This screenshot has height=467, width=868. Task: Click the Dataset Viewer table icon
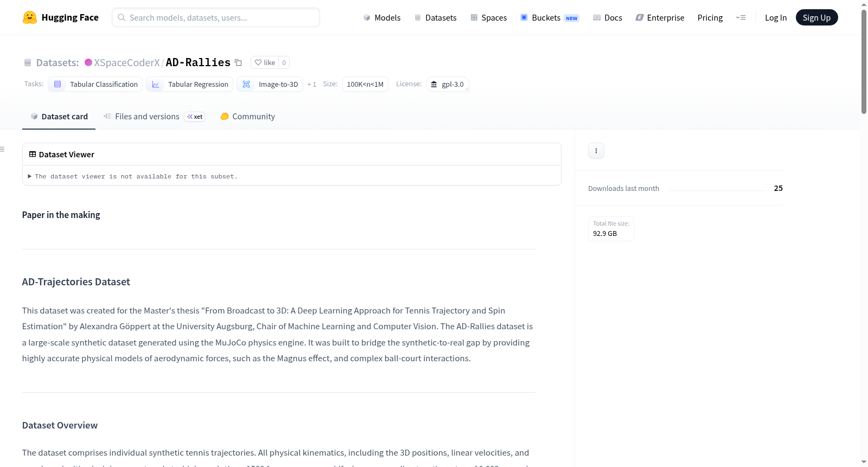(33, 154)
